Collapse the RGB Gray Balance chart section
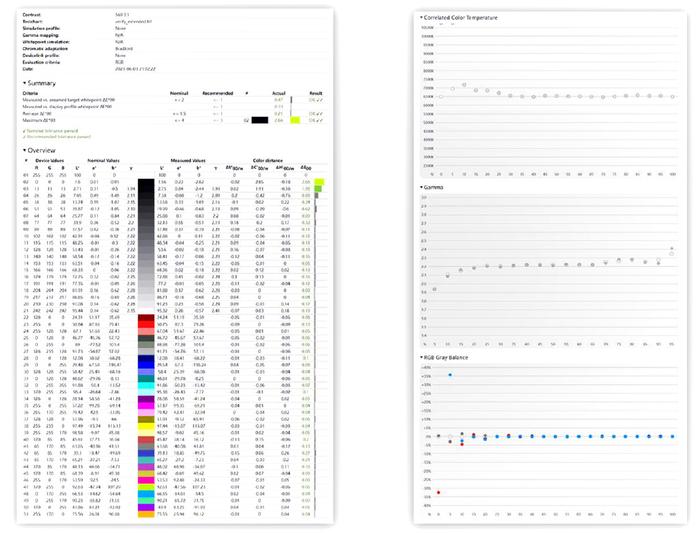Image resolution: width=700 pixels, height=533 pixels. 422,356
